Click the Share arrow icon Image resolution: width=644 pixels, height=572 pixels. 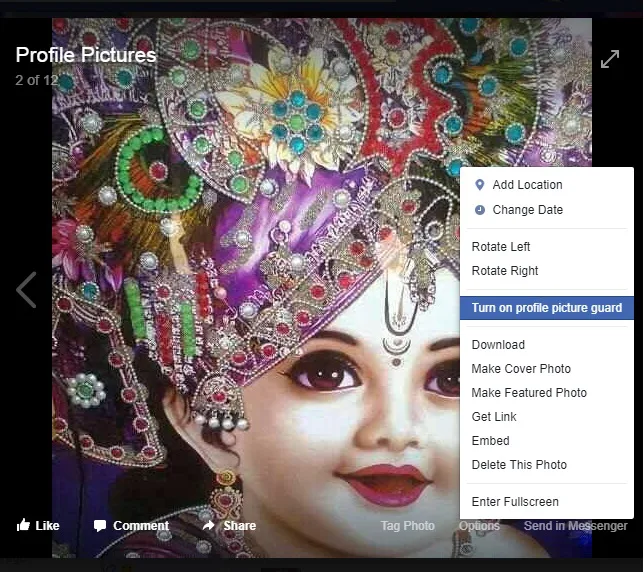209,525
